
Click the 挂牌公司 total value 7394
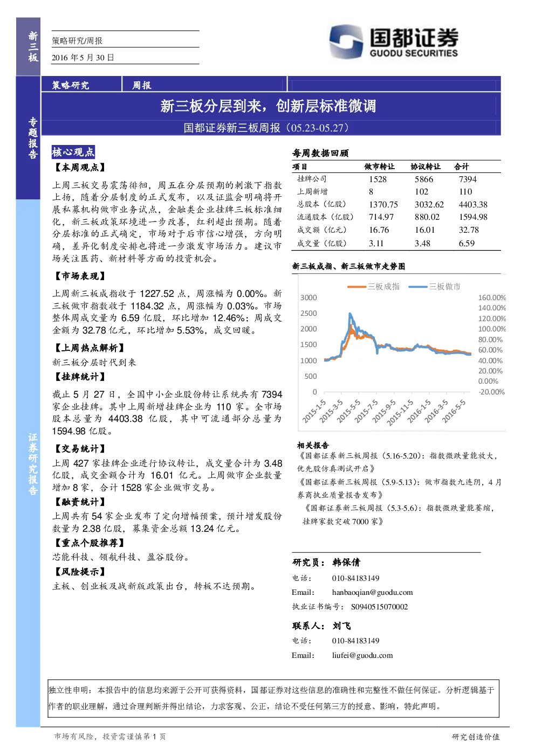coord(468,179)
